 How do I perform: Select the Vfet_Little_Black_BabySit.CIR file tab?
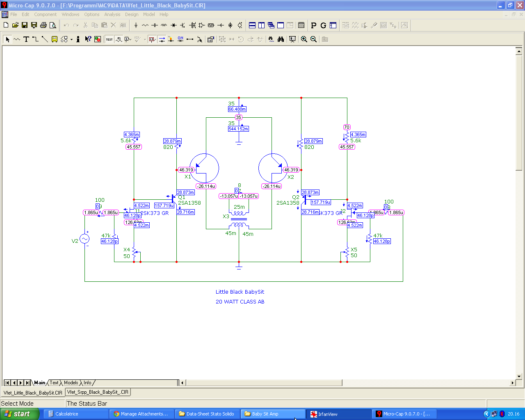(x=33, y=393)
